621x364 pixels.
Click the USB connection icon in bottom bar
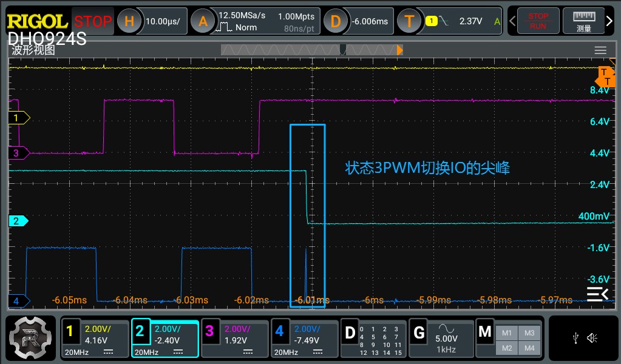point(575,337)
